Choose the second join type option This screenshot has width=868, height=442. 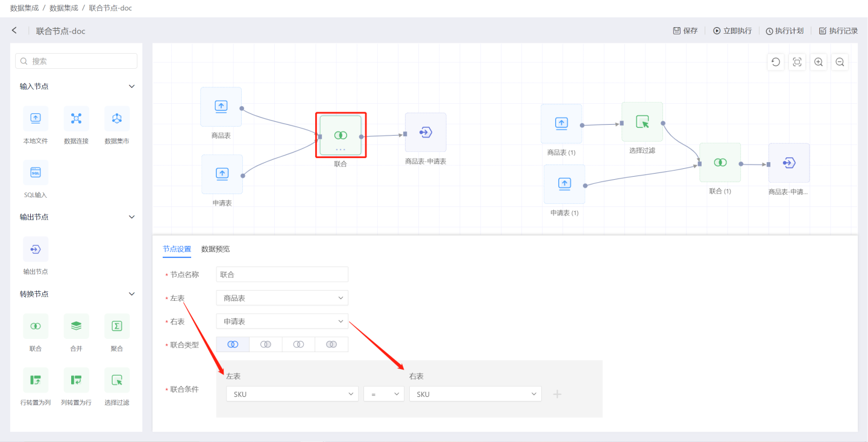point(266,344)
